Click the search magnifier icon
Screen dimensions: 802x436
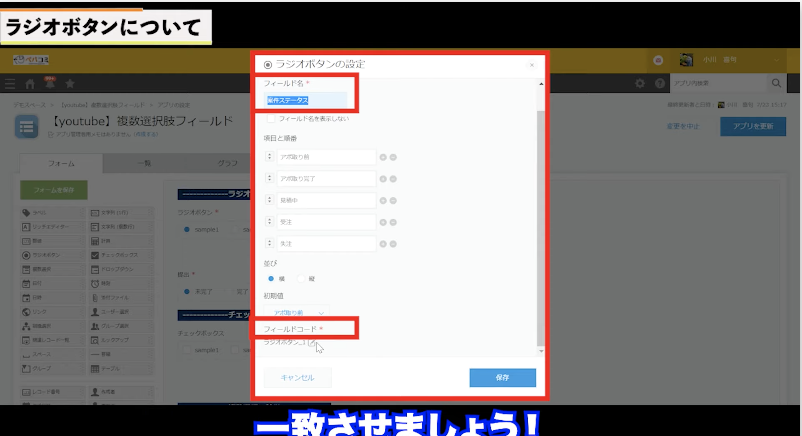point(777,82)
